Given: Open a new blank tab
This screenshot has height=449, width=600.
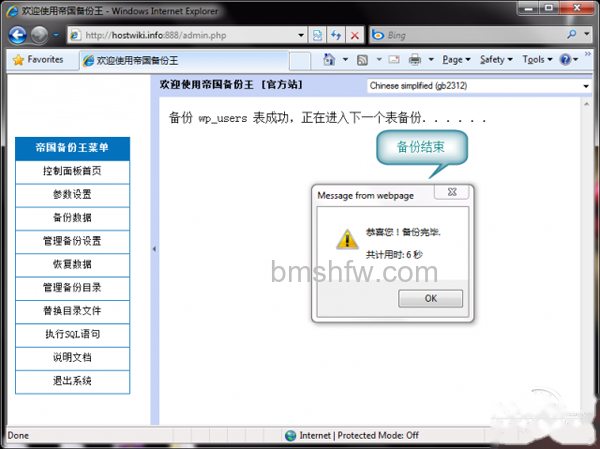Looking at the screenshot, I should 300,61.
